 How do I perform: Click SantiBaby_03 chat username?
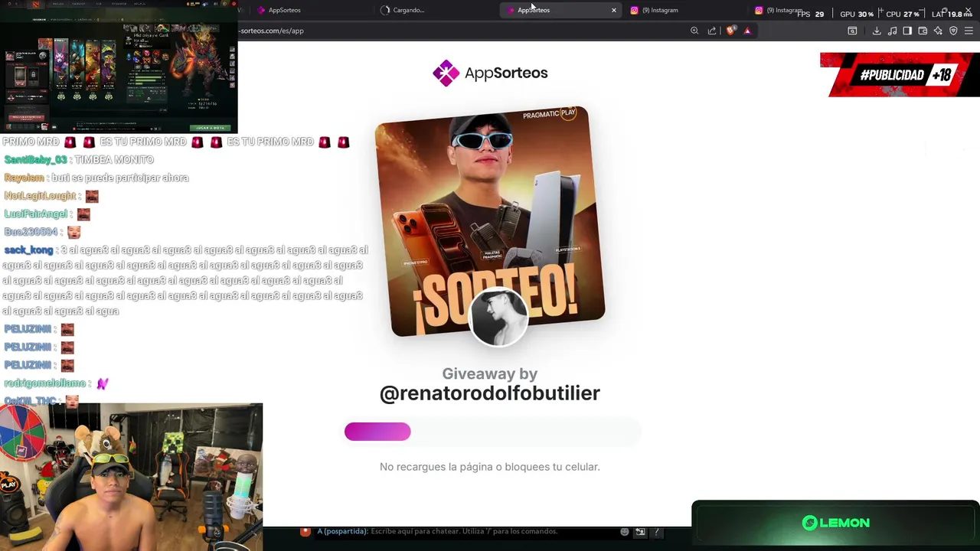[x=35, y=160]
